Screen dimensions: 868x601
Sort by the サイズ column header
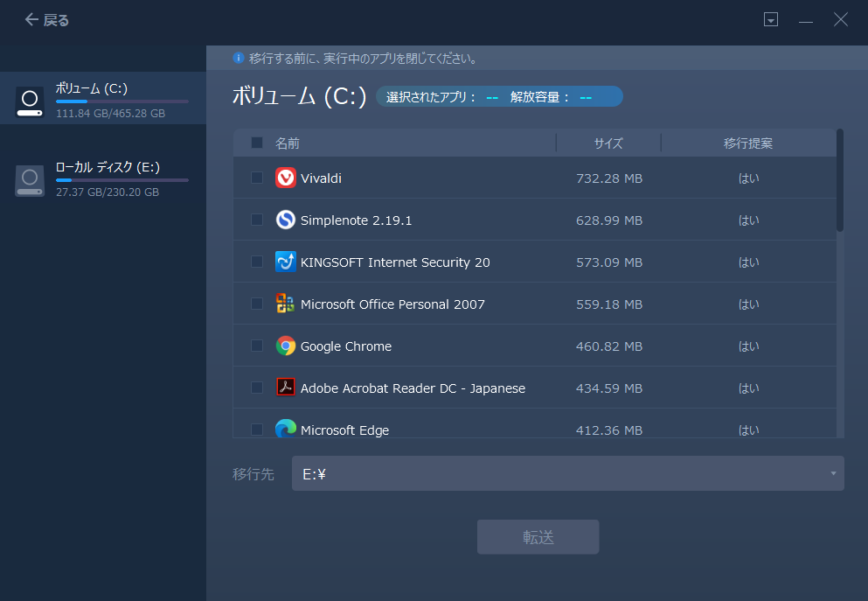tap(608, 143)
